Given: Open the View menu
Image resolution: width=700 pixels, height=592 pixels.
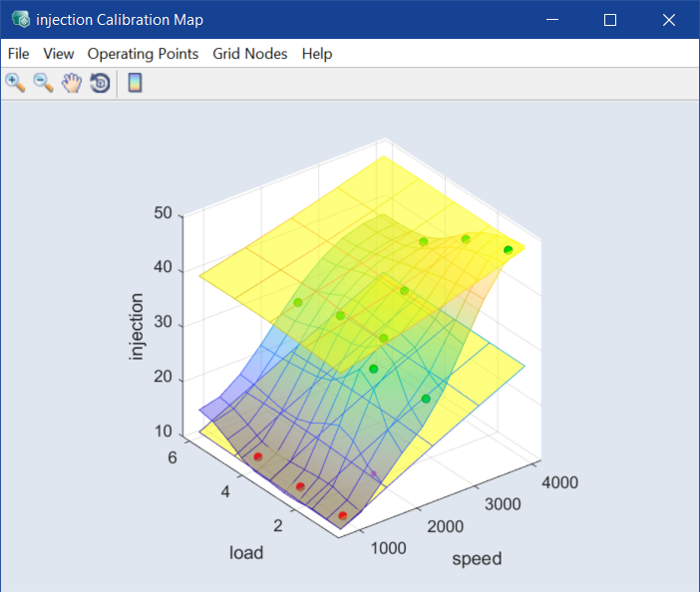Looking at the screenshot, I should tap(59, 54).
